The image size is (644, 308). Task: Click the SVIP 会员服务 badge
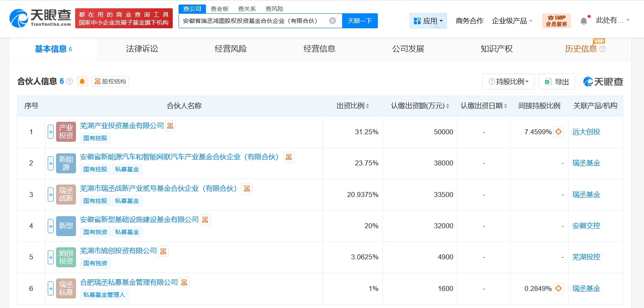tap(556, 21)
